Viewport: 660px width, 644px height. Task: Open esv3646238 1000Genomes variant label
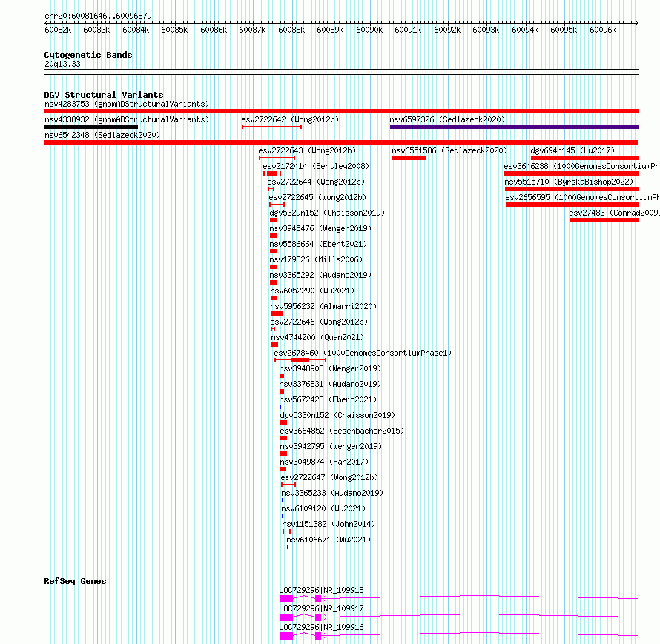tap(581, 166)
